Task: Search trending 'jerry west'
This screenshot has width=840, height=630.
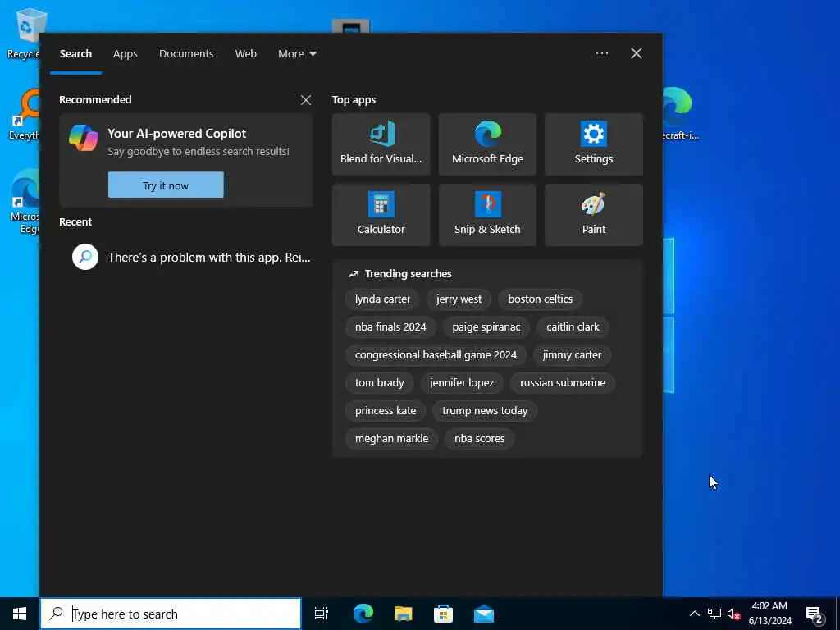Action: click(x=459, y=299)
